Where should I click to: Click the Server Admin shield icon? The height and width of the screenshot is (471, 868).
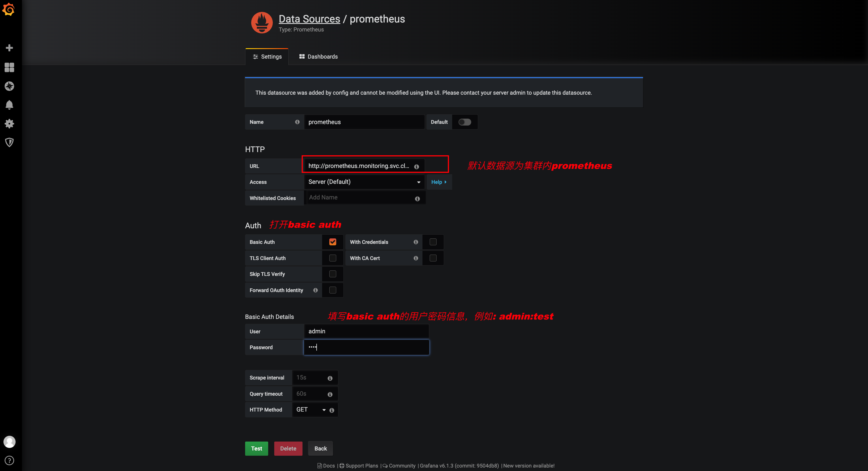(9, 142)
